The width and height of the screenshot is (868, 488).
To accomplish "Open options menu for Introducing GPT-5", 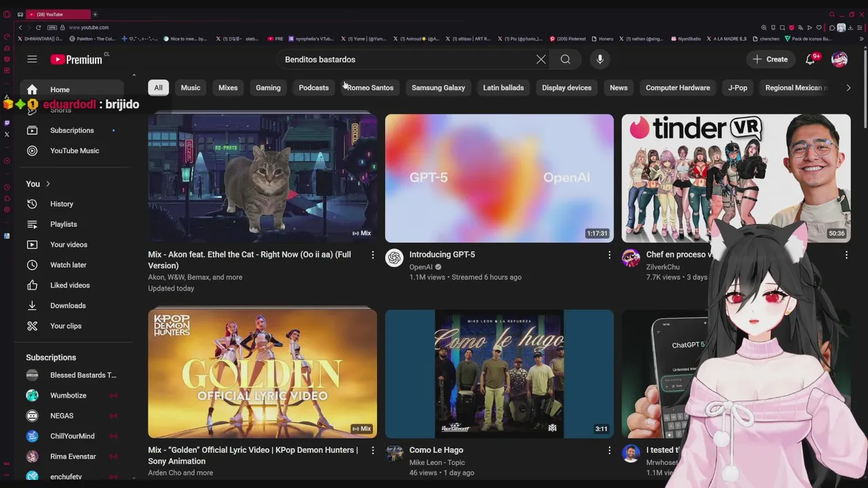I will (609, 255).
